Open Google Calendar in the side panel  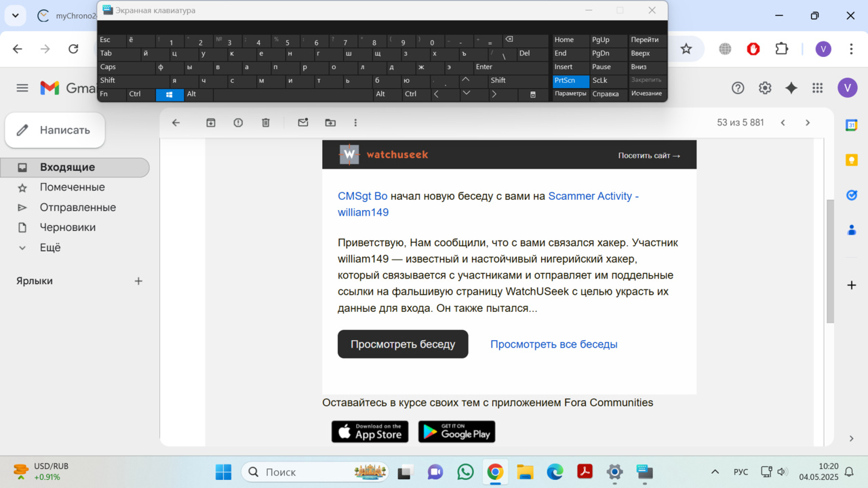pyautogui.click(x=851, y=125)
